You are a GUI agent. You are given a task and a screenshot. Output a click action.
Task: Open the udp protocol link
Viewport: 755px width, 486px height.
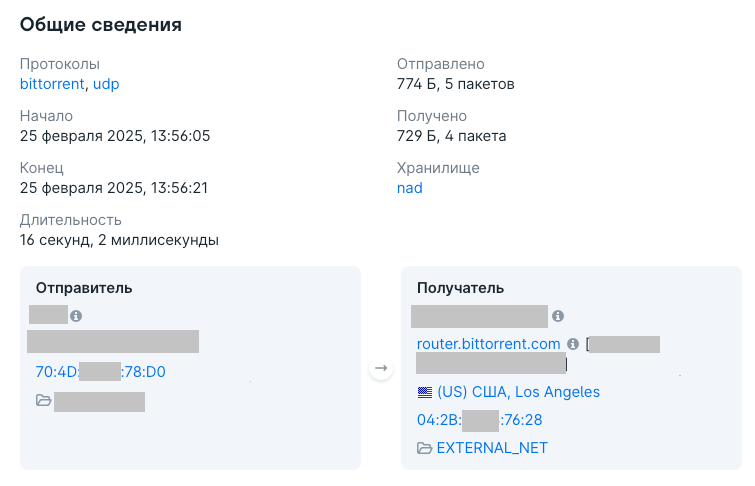pos(106,84)
